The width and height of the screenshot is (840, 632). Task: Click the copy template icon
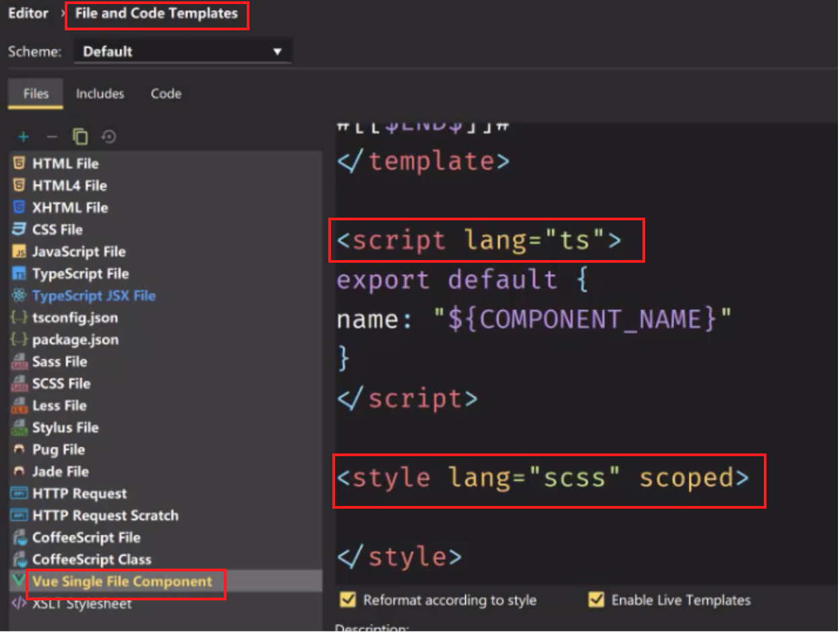[x=80, y=137]
